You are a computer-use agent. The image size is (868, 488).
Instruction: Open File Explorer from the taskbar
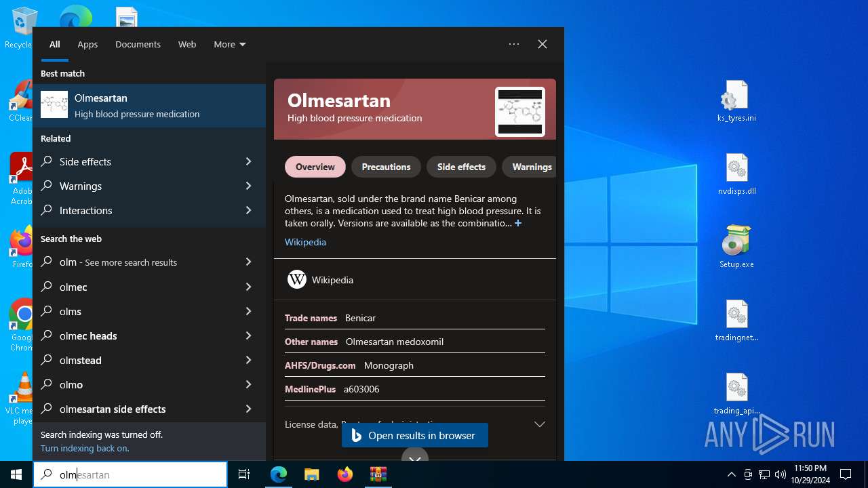tap(311, 474)
